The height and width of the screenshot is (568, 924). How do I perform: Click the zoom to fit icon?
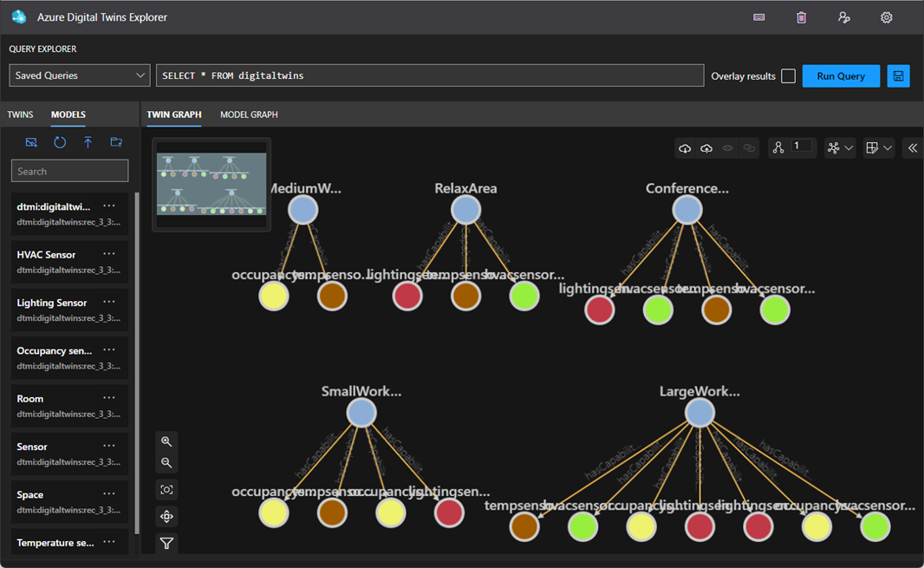tap(166, 490)
